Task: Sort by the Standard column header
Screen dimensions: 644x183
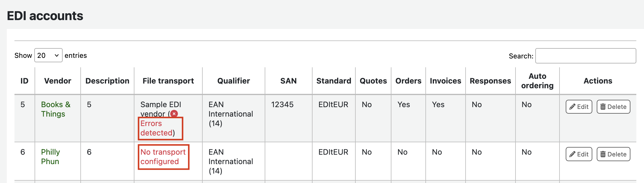Action: click(334, 81)
